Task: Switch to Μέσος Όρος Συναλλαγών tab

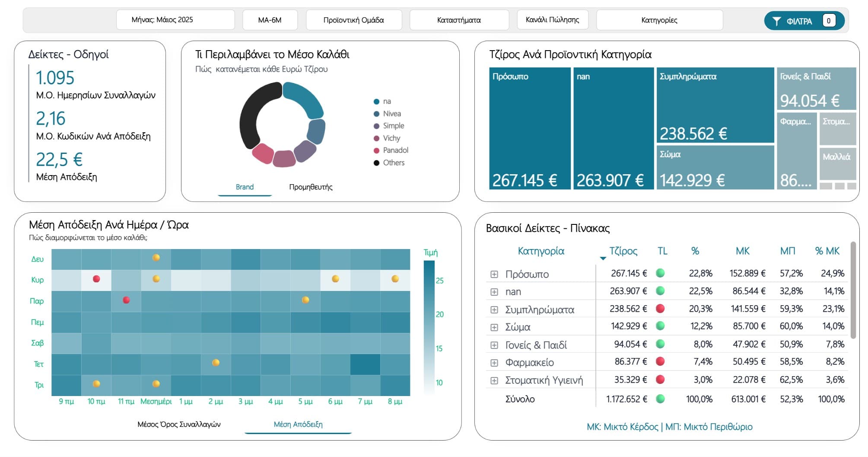Action: point(179,425)
